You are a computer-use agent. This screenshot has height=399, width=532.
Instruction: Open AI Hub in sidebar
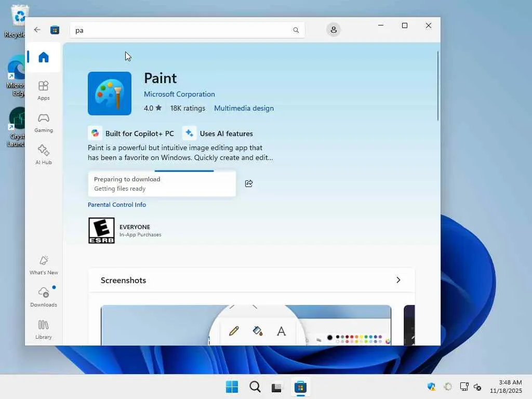tap(44, 155)
